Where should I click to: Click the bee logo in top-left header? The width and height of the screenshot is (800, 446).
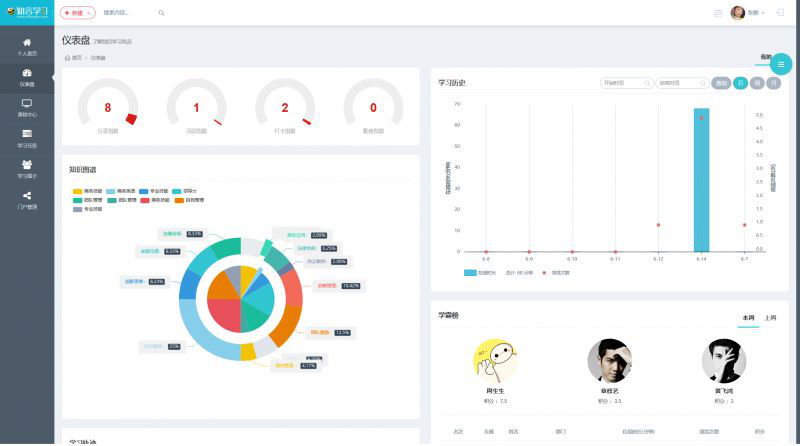pos(10,12)
